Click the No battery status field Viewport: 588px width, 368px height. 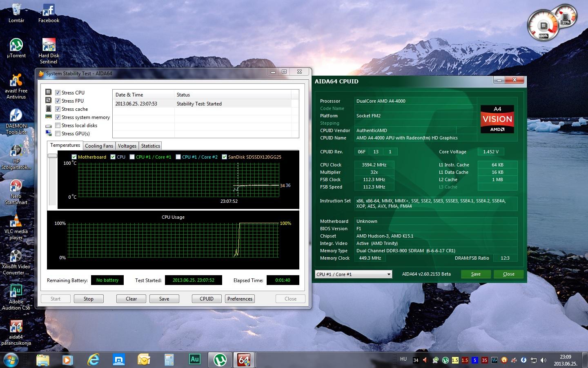click(x=107, y=280)
